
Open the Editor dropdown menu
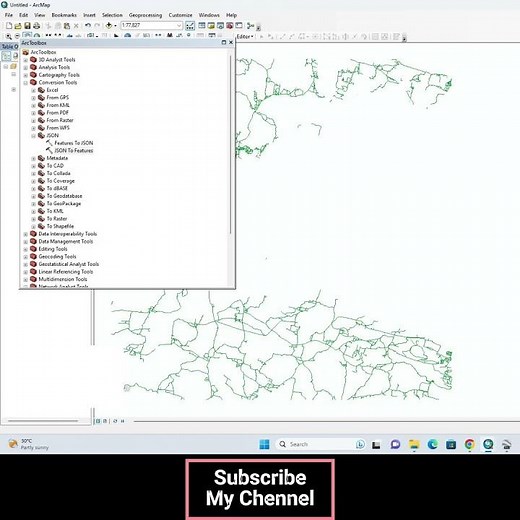point(245,37)
